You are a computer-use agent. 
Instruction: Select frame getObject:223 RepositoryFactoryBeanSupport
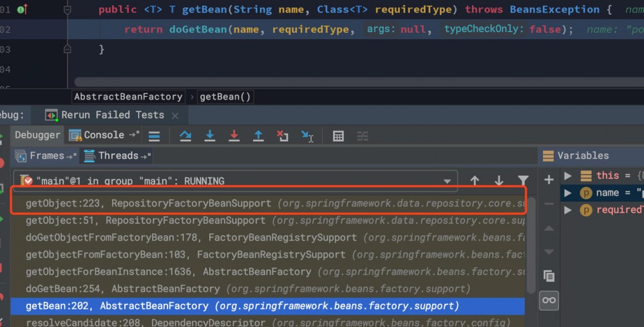268,203
